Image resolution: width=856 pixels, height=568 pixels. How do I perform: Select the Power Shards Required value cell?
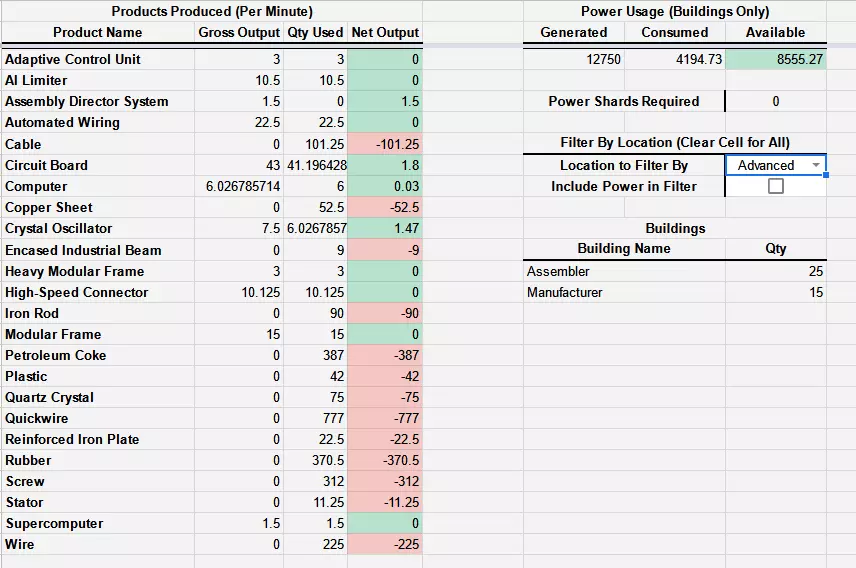[x=775, y=101]
